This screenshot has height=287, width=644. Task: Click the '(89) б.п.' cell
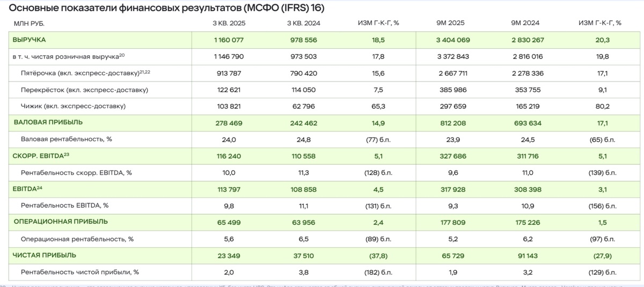point(378,239)
